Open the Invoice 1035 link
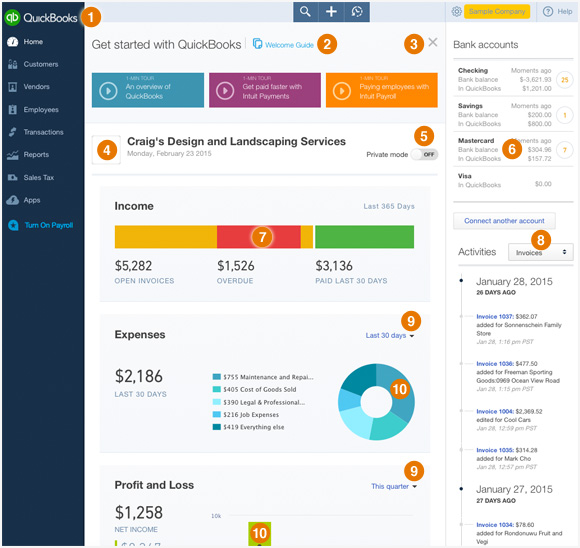This screenshot has width=580, height=548. click(x=495, y=450)
